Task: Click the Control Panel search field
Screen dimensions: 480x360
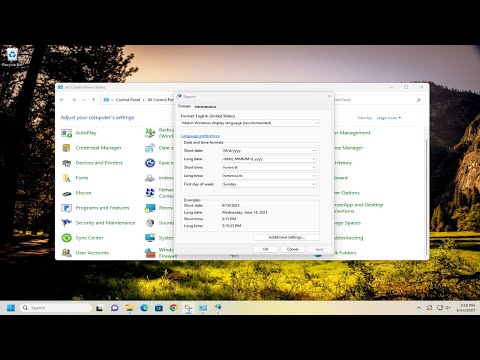Action: click(378, 100)
